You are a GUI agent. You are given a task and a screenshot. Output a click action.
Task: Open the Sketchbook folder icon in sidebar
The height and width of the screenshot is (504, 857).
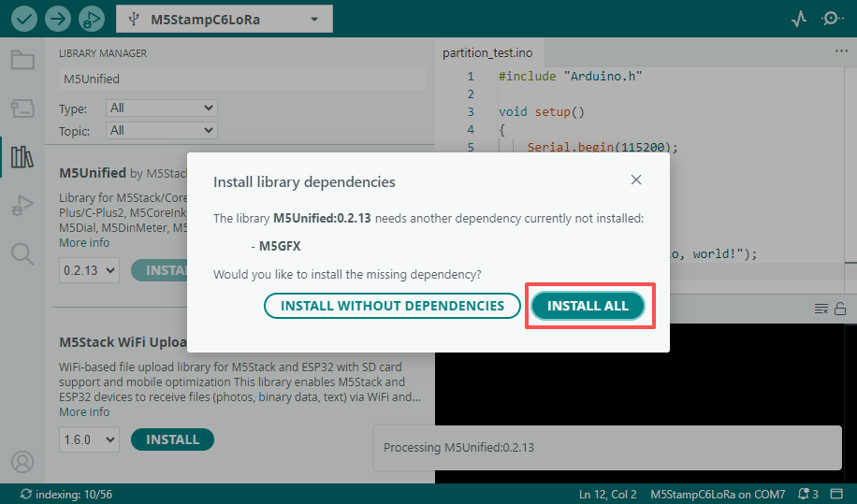22,61
